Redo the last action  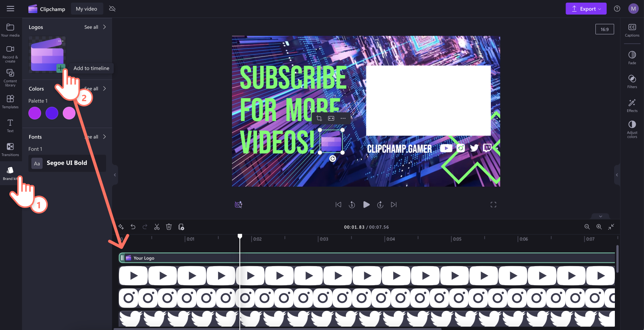(145, 227)
